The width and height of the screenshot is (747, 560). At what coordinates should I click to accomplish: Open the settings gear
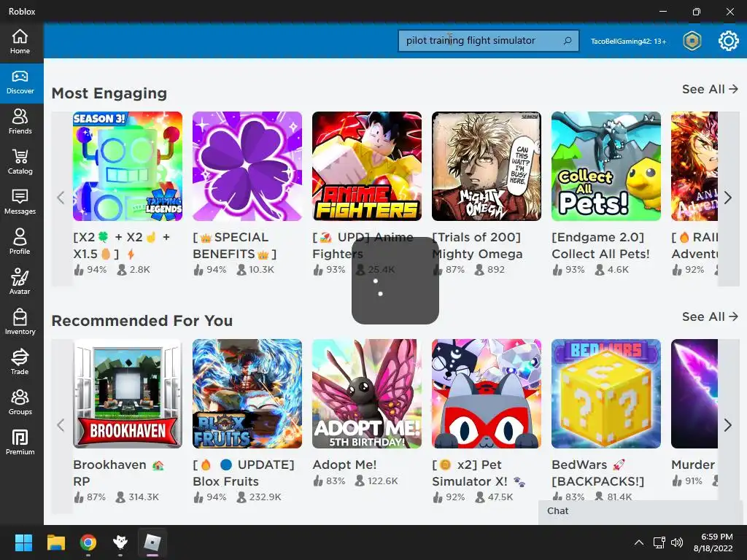[728, 41]
